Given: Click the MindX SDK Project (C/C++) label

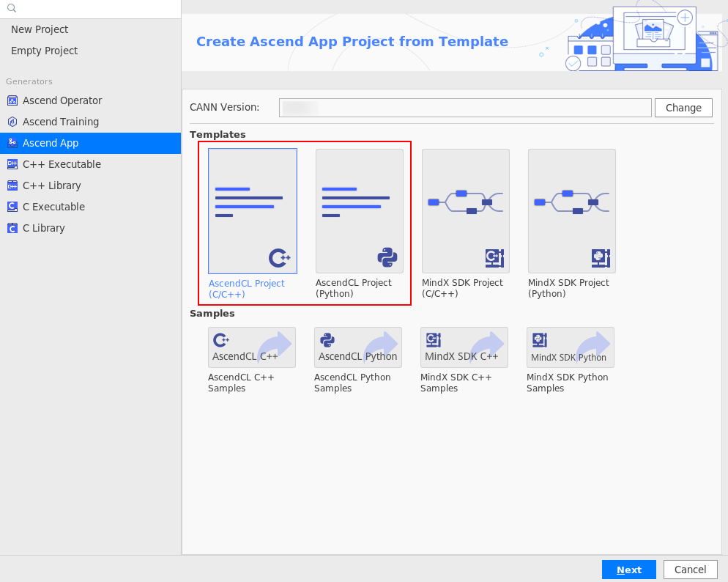Looking at the screenshot, I should pyautogui.click(x=462, y=288).
